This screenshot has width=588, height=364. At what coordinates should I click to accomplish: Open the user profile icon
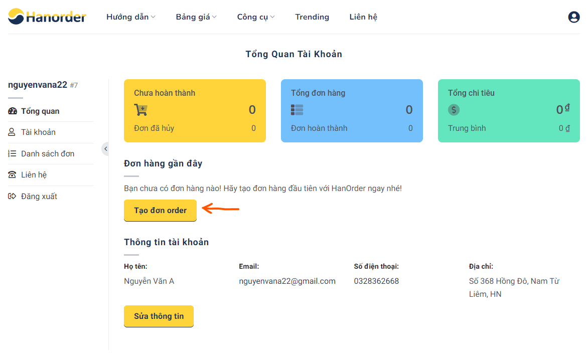(573, 17)
